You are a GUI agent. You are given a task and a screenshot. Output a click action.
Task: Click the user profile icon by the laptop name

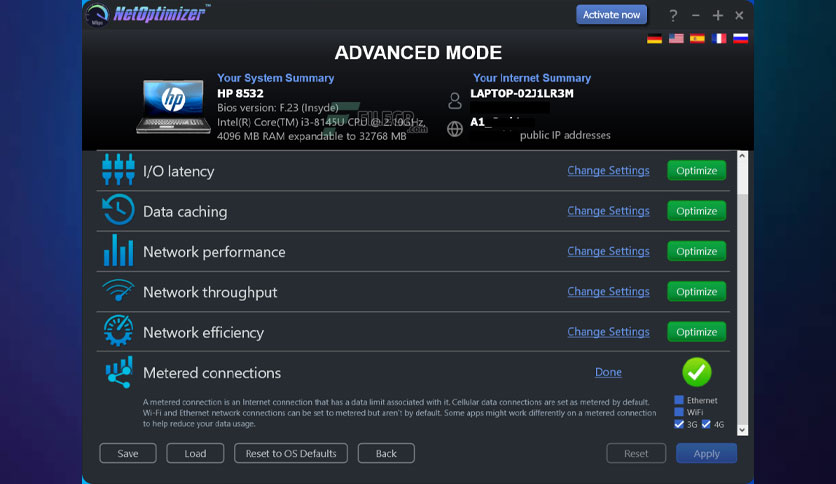coord(455,100)
